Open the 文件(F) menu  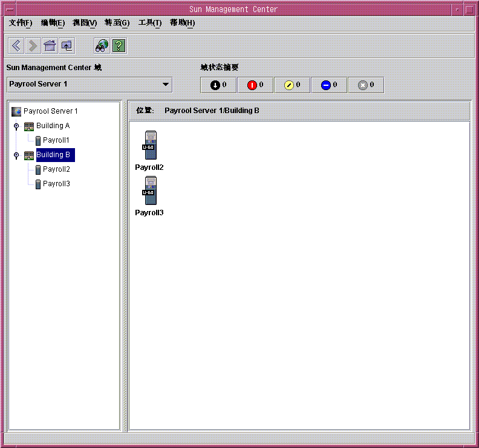tap(21, 23)
